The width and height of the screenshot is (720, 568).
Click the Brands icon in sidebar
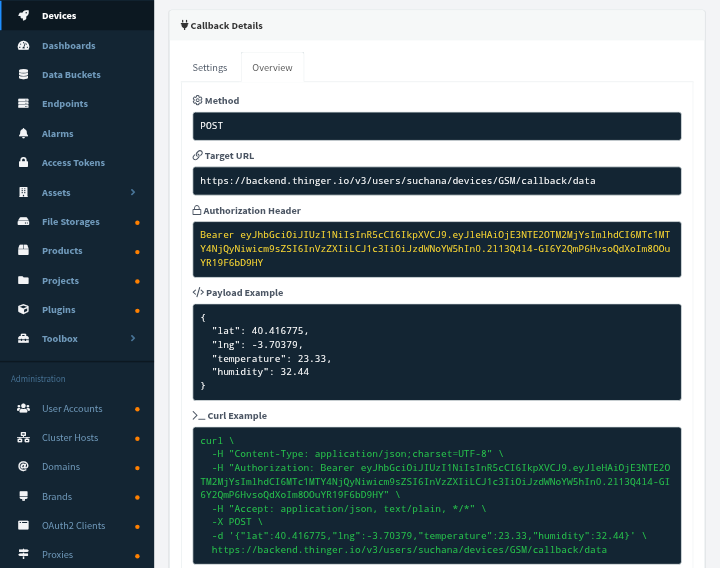[x=23, y=496]
